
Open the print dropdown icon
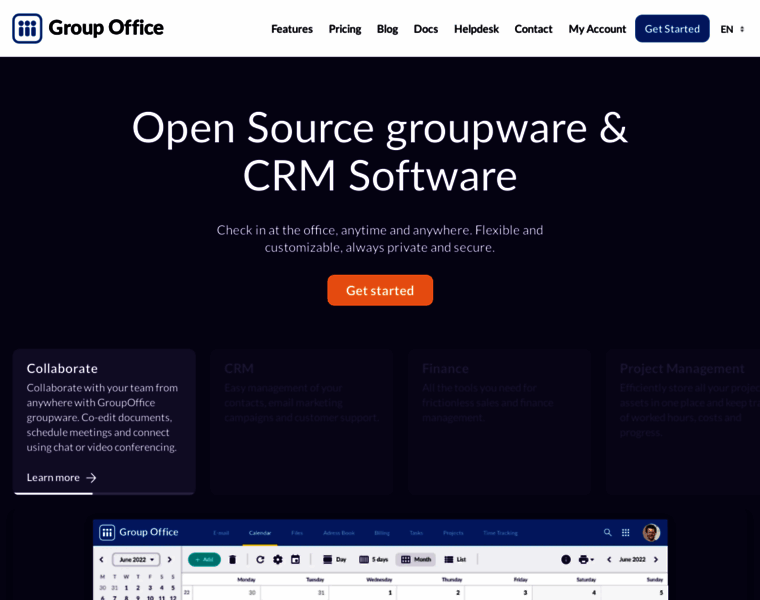[586, 559]
